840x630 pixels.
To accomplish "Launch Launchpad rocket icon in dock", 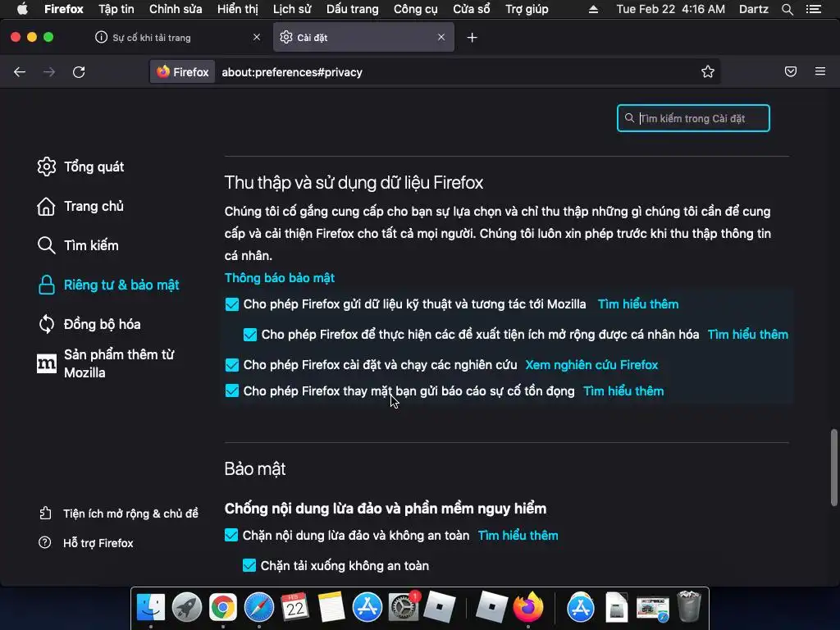I will coord(186,608).
